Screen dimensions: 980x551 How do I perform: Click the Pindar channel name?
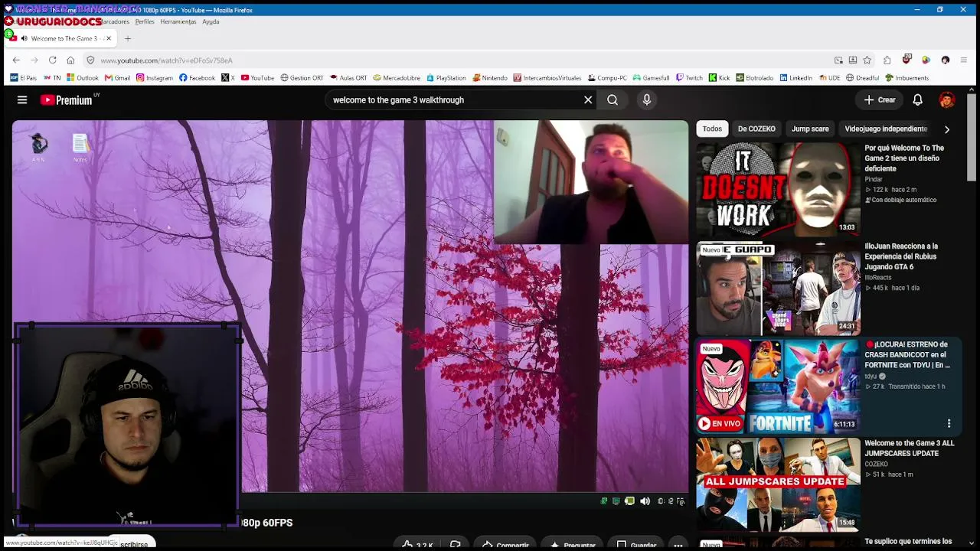(874, 179)
